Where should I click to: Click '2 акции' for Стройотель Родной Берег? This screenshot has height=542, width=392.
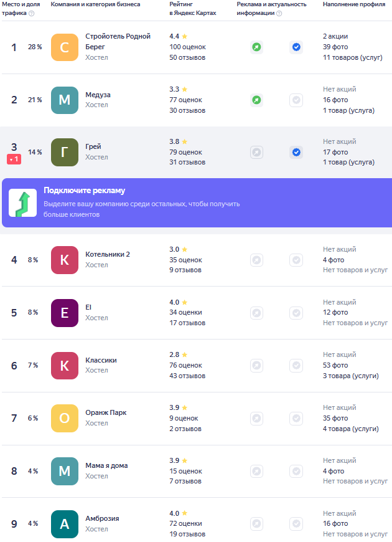pos(335,36)
